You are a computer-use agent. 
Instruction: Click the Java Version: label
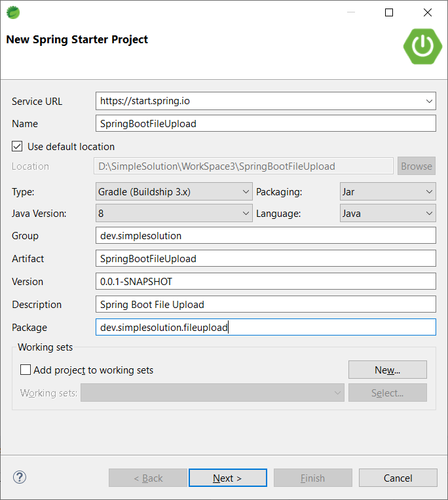click(39, 214)
